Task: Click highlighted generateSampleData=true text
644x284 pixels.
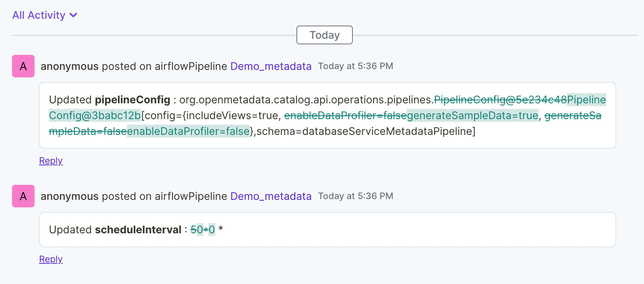Action: pos(473,115)
